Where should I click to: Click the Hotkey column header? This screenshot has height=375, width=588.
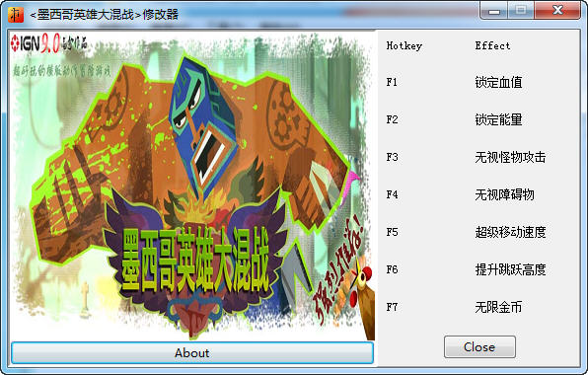[x=404, y=45]
